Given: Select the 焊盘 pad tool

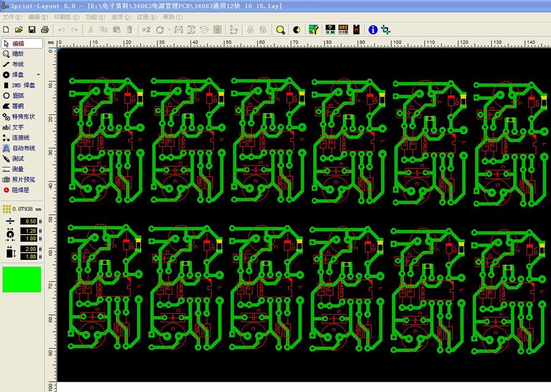Looking at the screenshot, I should point(18,75).
